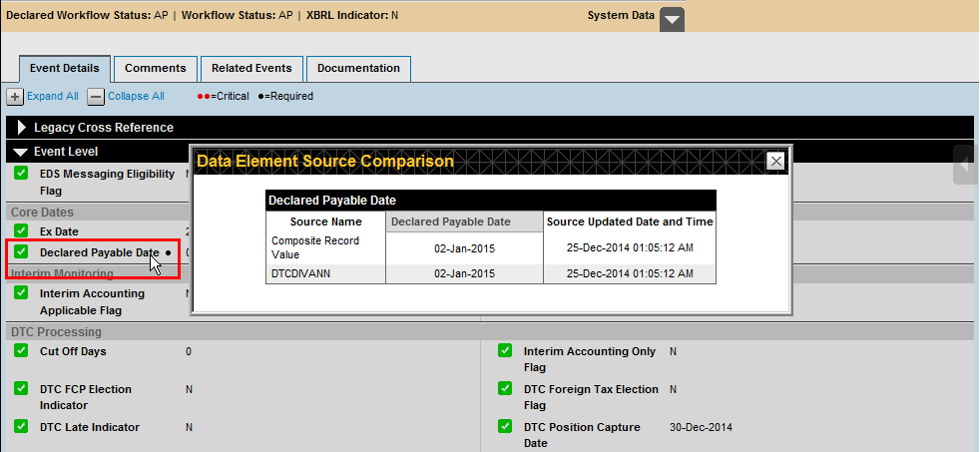Image resolution: width=980 pixels, height=452 pixels.
Task: Toggle the DTC Late Indicator checkmark
Action: pos(21,426)
